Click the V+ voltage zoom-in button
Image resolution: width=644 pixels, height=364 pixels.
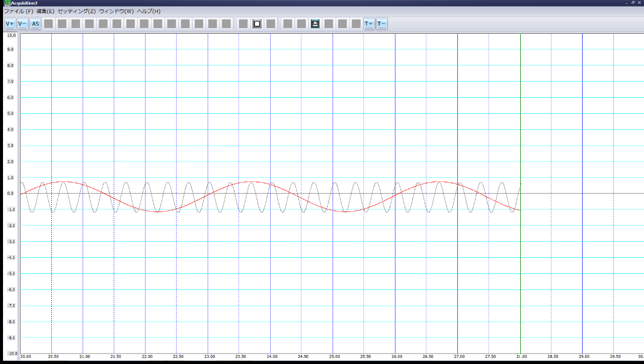pos(10,24)
